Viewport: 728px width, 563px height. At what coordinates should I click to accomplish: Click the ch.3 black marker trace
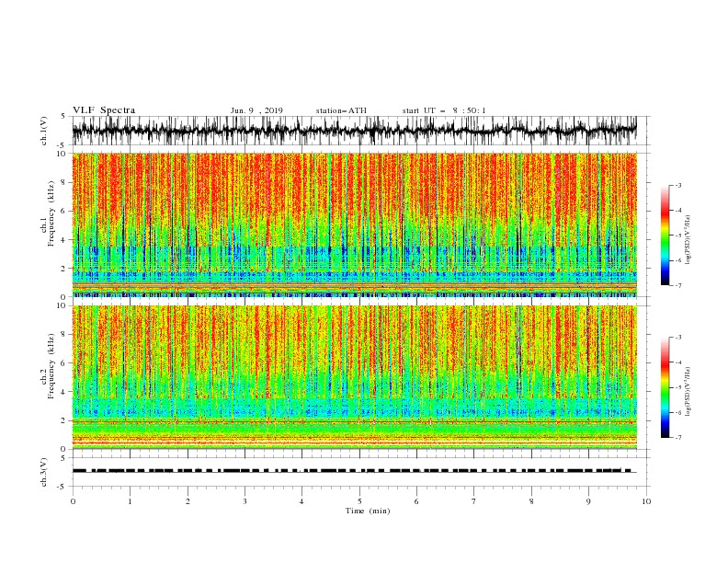(x=354, y=471)
